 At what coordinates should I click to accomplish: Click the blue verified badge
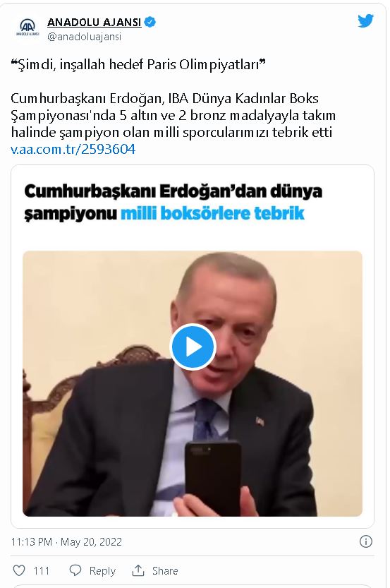[150, 22]
